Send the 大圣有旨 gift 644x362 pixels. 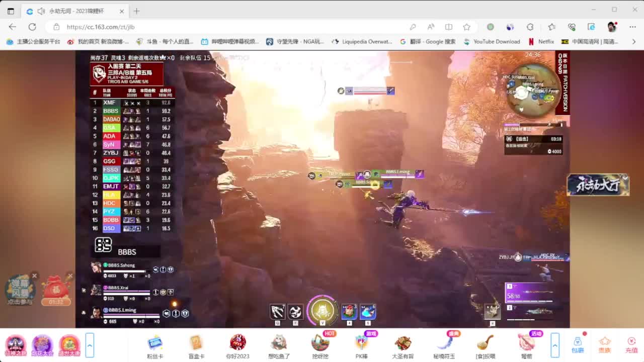[403, 346]
